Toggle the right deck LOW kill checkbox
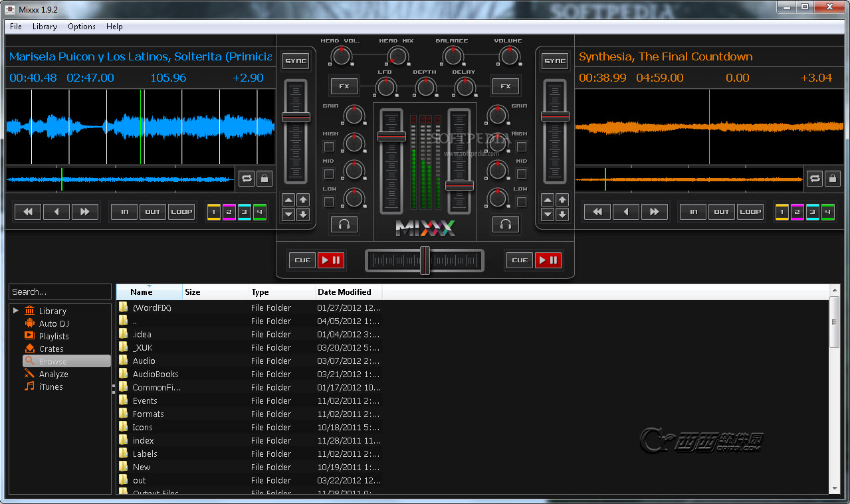Screen dimensions: 850x504 point(521,202)
